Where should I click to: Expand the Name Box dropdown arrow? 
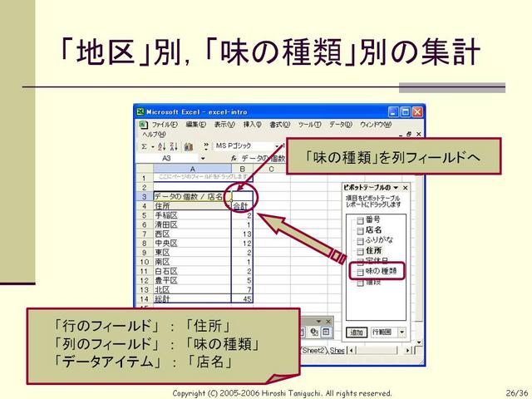tap(203, 158)
